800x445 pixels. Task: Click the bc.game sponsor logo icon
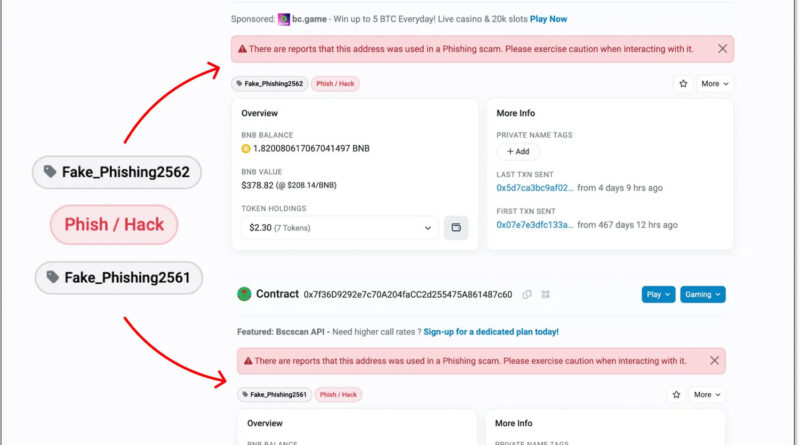coord(284,19)
